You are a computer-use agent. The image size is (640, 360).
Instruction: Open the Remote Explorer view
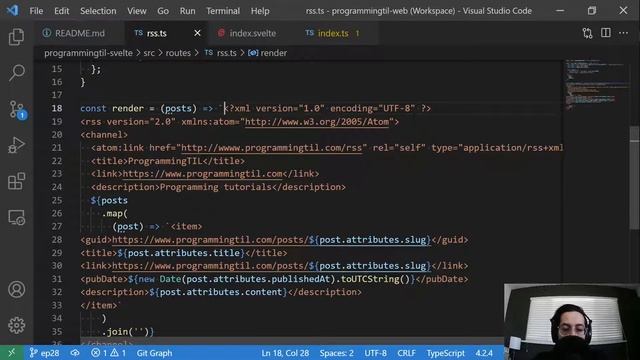pos(16,217)
